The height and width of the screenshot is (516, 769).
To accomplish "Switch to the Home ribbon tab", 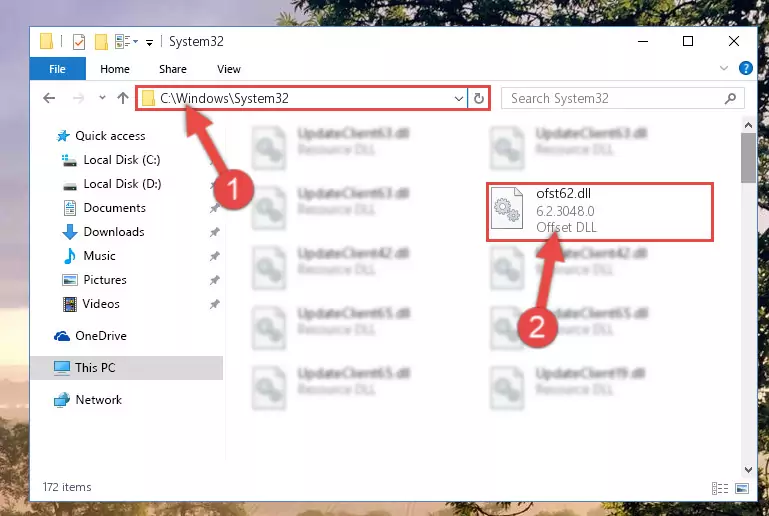I will click(115, 69).
